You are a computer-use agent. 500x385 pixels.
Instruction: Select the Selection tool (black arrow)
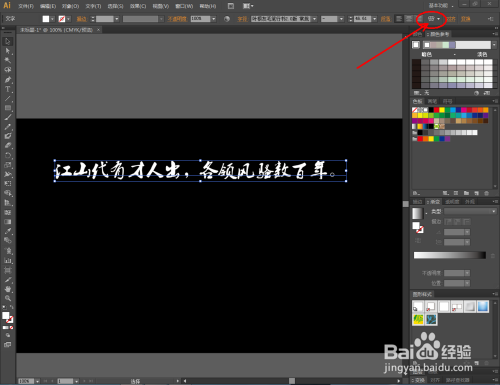[8, 41]
